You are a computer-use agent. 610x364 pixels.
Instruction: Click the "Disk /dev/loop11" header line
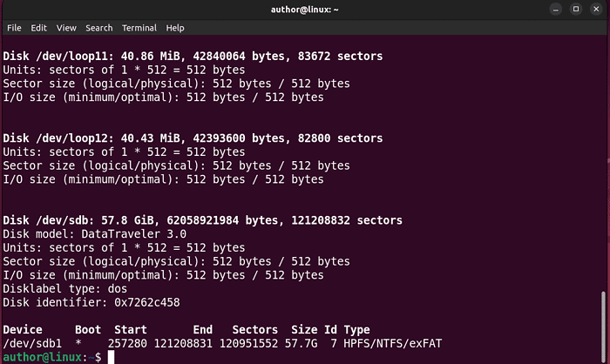(193, 56)
